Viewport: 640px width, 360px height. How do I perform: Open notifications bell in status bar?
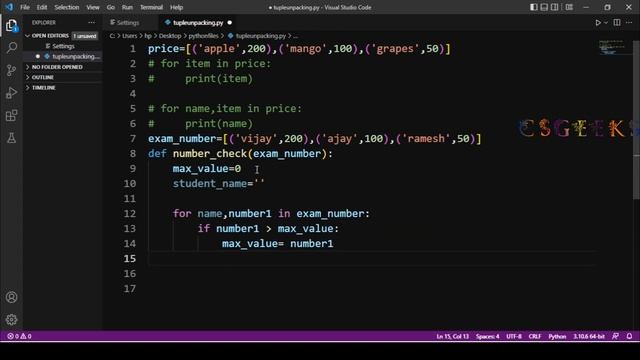629,336
